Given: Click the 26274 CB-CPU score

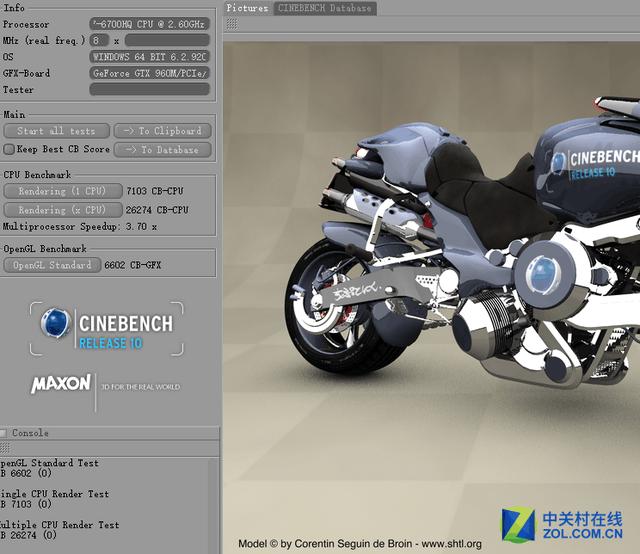Looking at the screenshot, I should pyautogui.click(x=157, y=210).
